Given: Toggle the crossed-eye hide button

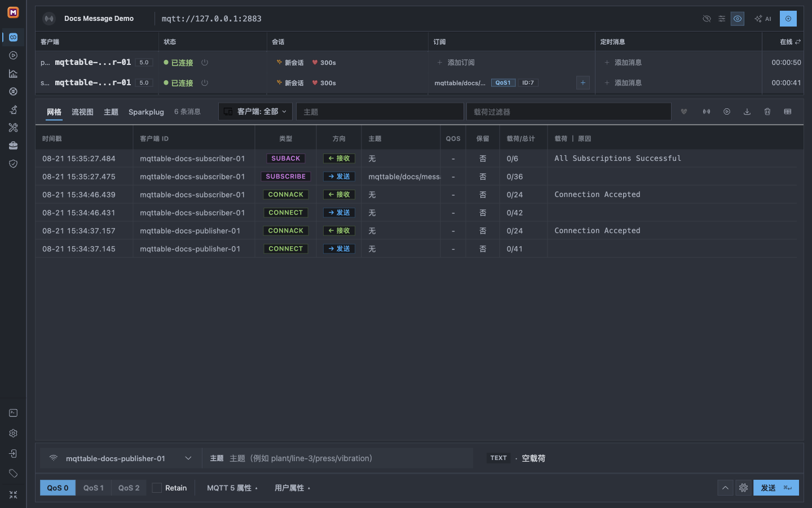Looking at the screenshot, I should (707, 19).
